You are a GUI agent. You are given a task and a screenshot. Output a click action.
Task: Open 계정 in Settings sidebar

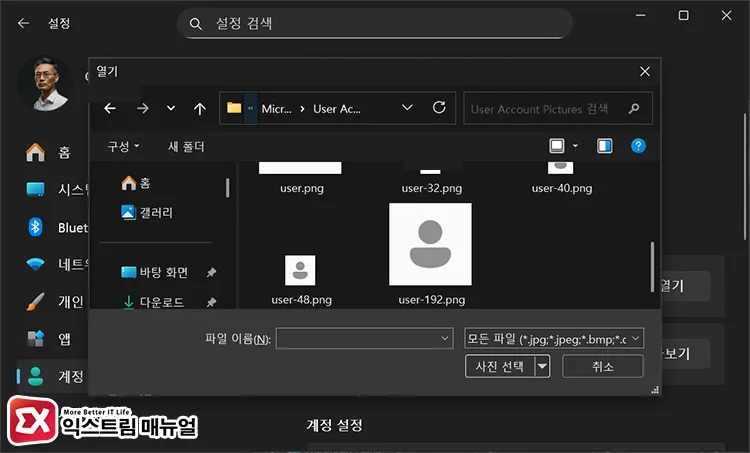tap(54, 376)
